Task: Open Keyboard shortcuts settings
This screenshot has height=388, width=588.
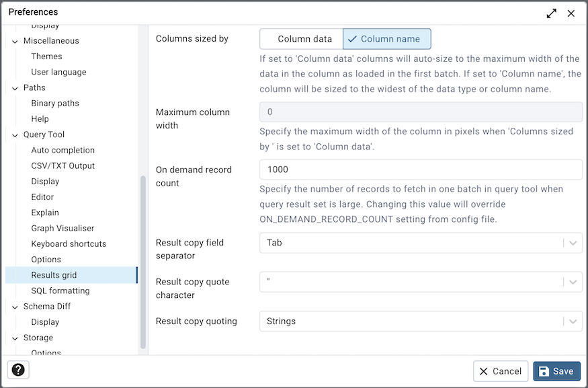Action: tap(69, 243)
